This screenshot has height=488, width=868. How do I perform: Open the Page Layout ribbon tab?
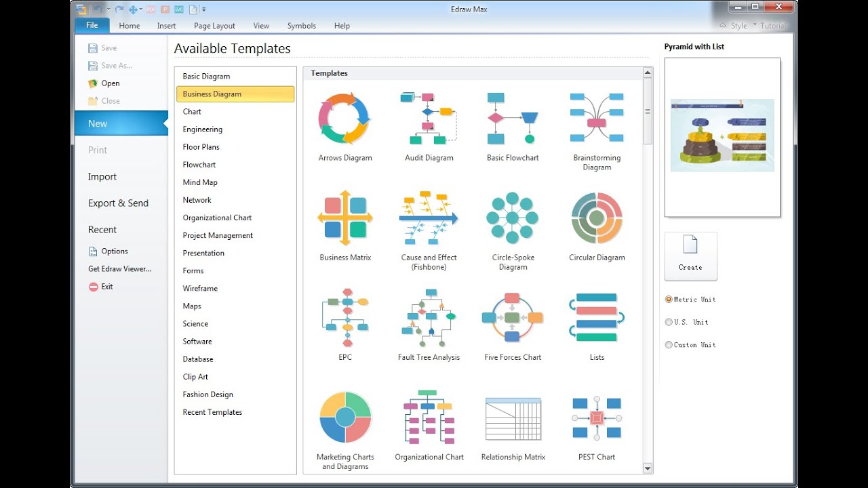point(214,26)
